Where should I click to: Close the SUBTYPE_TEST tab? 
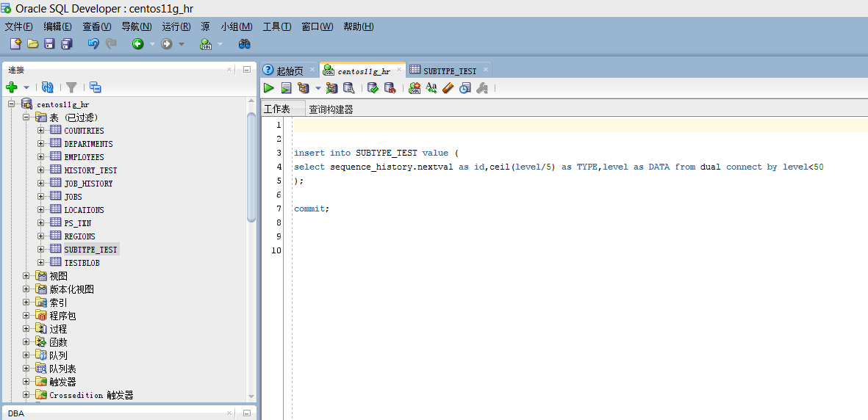coord(486,70)
